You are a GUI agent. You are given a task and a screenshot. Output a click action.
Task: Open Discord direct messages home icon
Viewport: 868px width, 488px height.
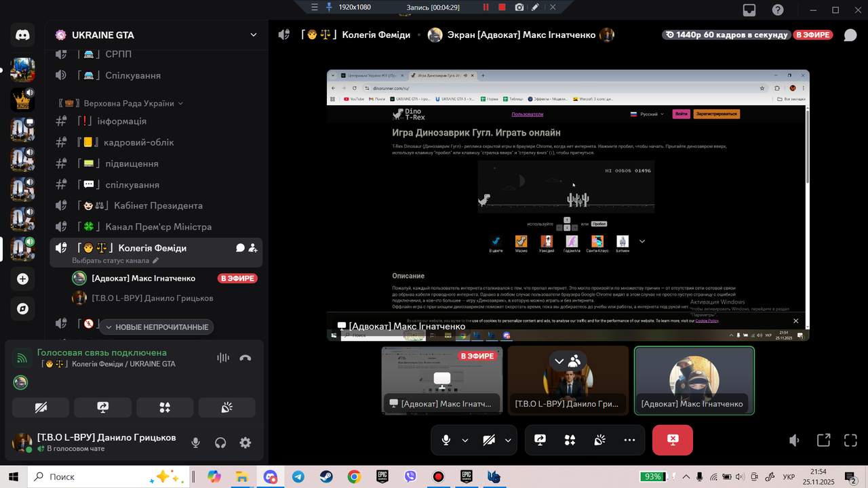pyautogui.click(x=22, y=35)
